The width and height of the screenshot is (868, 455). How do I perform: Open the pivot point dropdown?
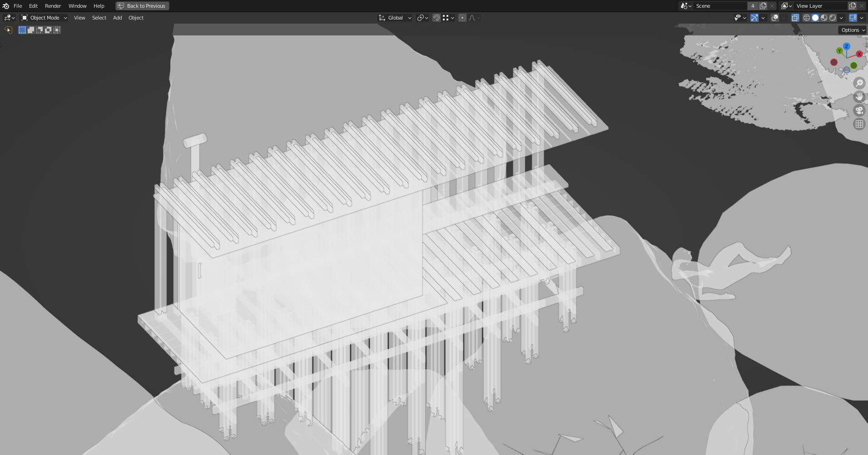coord(422,18)
